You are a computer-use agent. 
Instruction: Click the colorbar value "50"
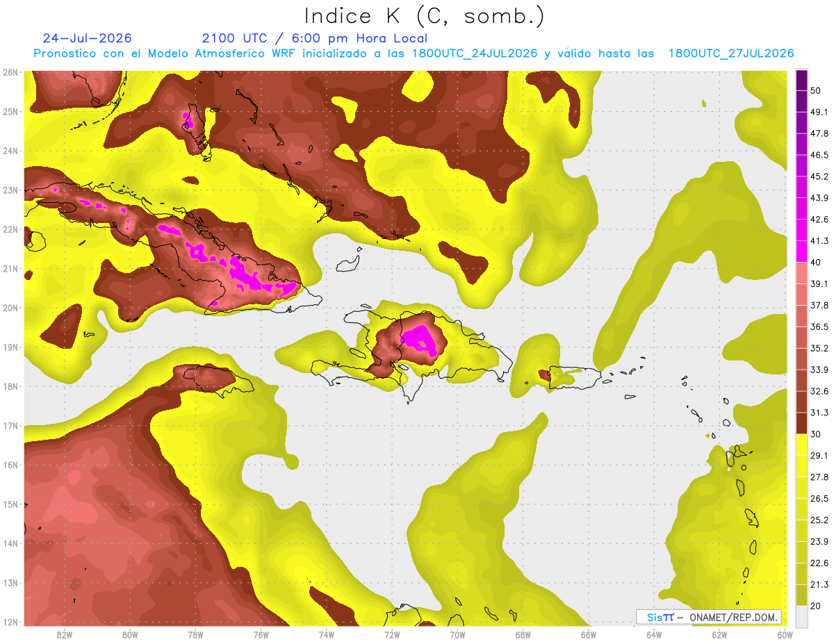tap(817, 91)
